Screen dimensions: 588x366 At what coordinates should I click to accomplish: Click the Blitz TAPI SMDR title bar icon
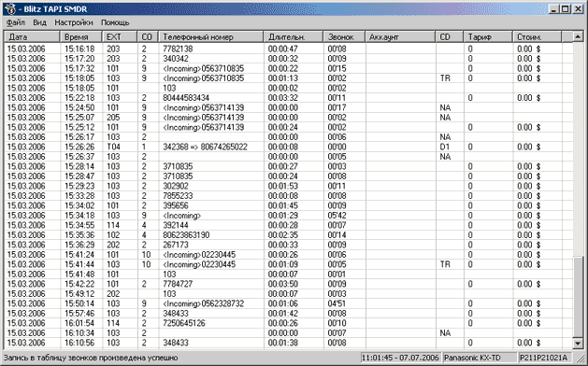(10, 8)
